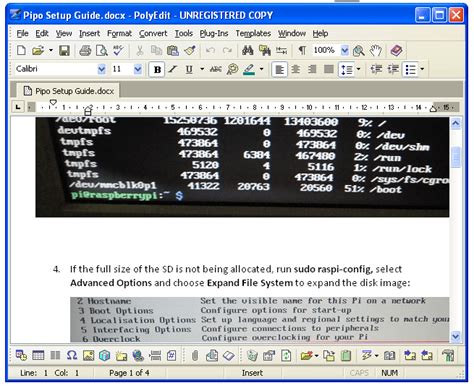Increase indent using the toolbar icon
This screenshot has height=388, width=474.
click(393, 69)
